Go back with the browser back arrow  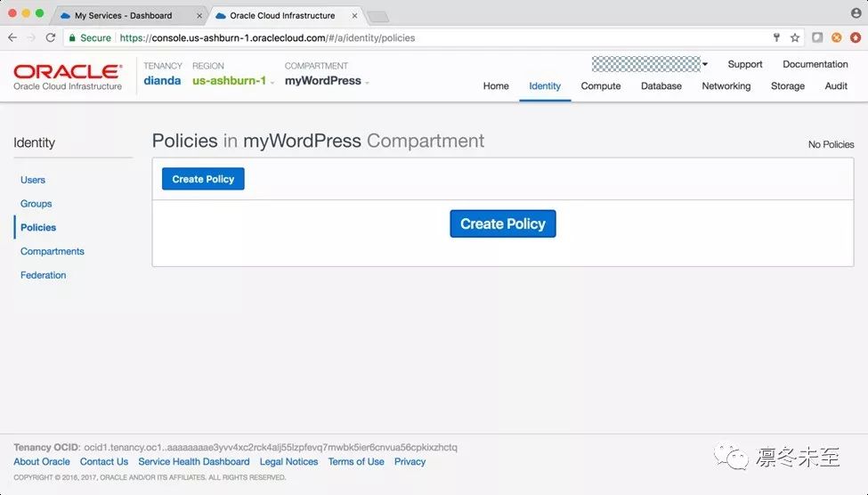(x=12, y=37)
